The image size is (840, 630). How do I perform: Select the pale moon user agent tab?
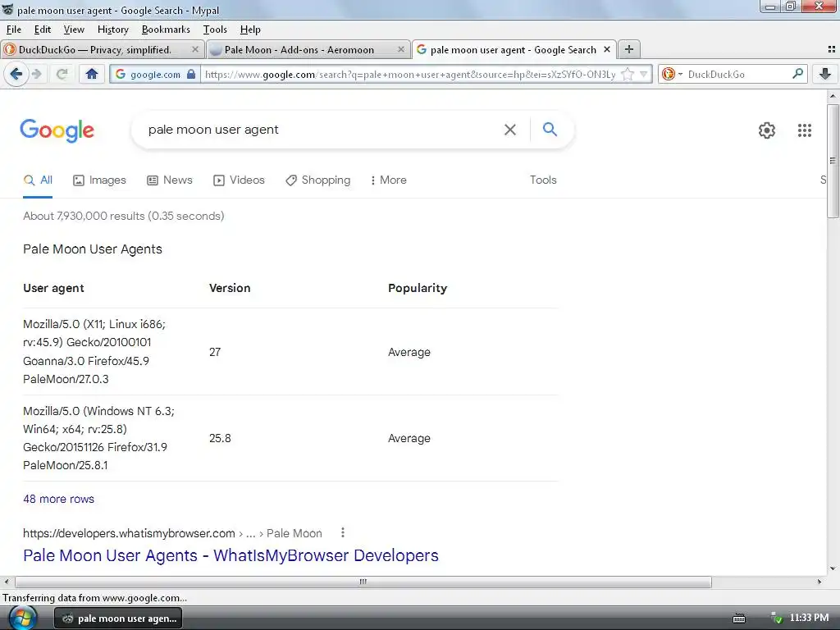tap(514, 49)
